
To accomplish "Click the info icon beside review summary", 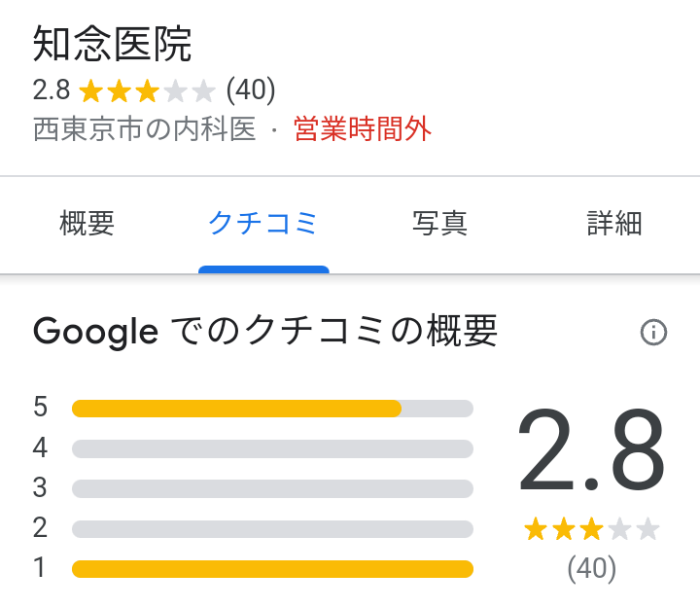I will click(654, 333).
